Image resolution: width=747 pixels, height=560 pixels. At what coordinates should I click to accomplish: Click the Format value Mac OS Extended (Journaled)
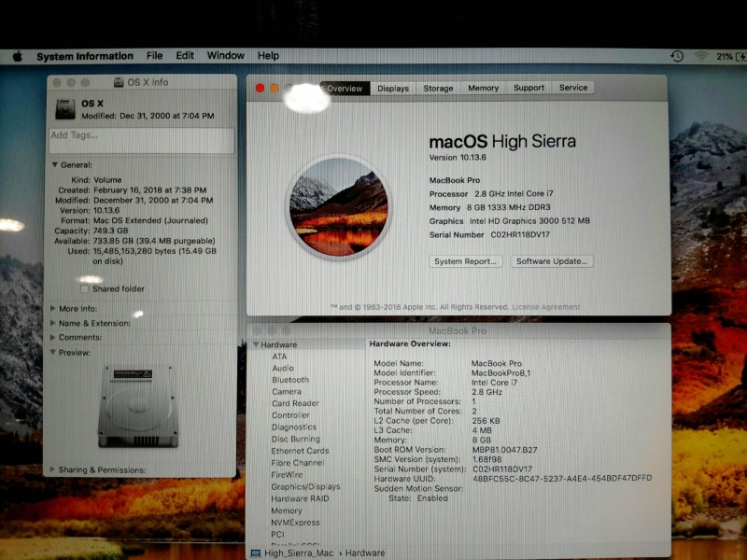pos(150,220)
